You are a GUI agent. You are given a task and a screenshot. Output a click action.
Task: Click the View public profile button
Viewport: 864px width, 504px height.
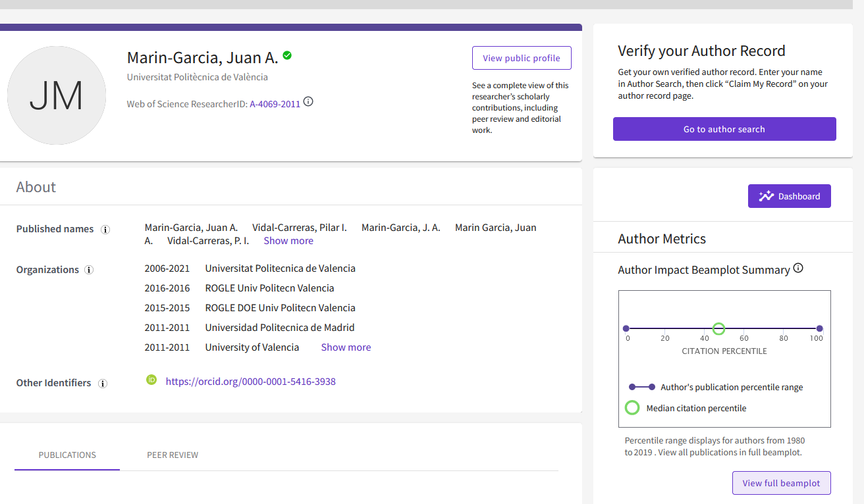click(x=522, y=58)
